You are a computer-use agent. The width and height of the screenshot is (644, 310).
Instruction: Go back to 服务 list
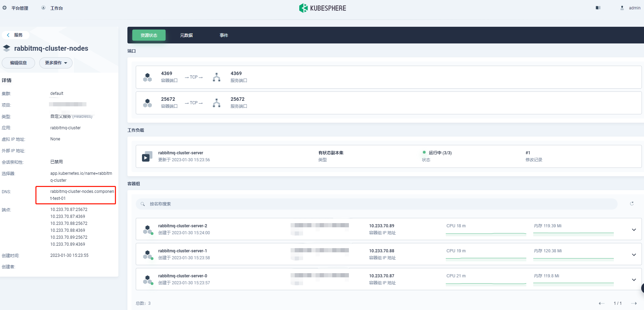(x=15, y=35)
